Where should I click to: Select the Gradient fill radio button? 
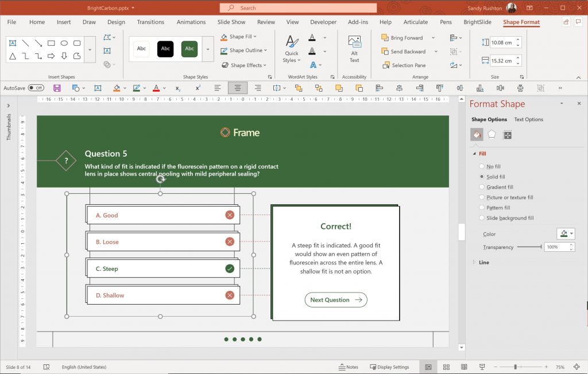(481, 186)
